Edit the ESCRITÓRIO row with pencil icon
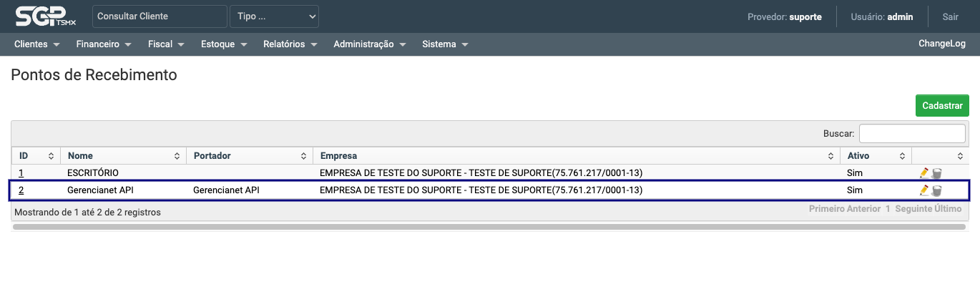980x292 pixels. coord(924,172)
